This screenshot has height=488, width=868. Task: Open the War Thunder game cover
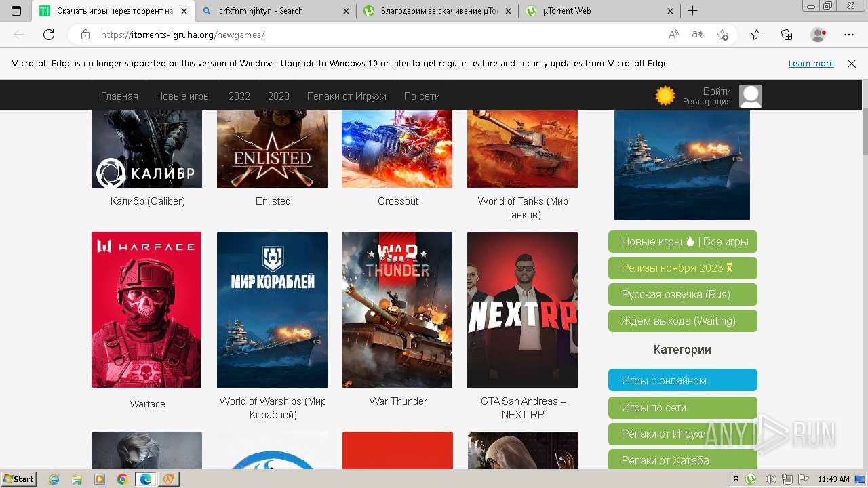(397, 310)
